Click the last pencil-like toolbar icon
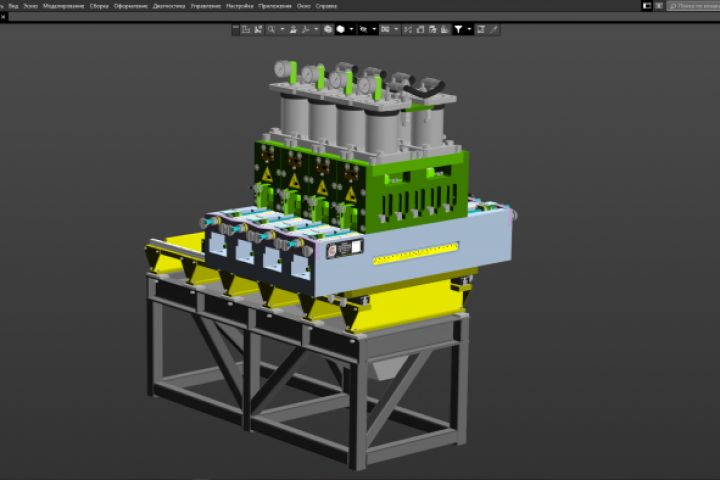 pyautogui.click(x=494, y=29)
